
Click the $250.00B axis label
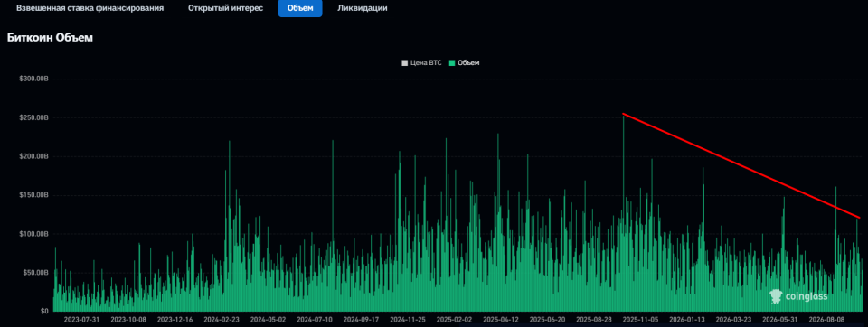(x=34, y=117)
